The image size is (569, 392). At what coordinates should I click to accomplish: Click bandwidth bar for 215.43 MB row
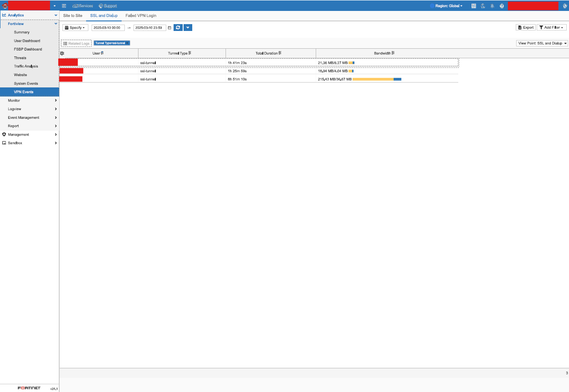click(377, 79)
